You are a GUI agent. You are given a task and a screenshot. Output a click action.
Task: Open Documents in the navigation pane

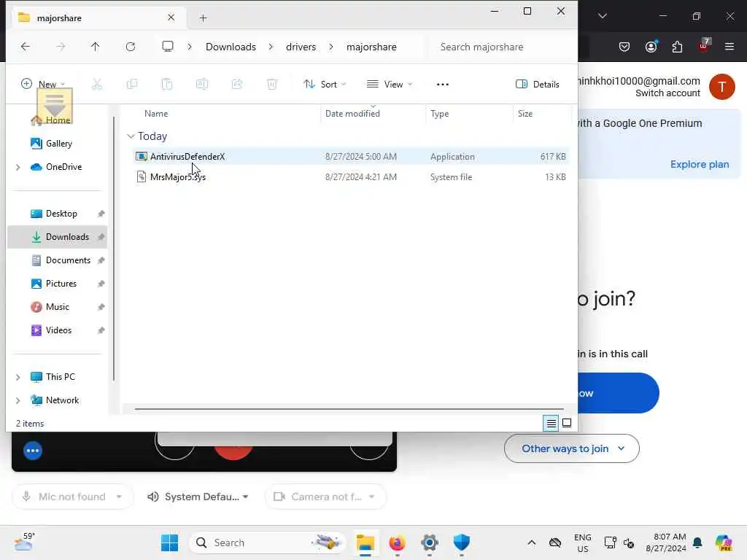(68, 260)
